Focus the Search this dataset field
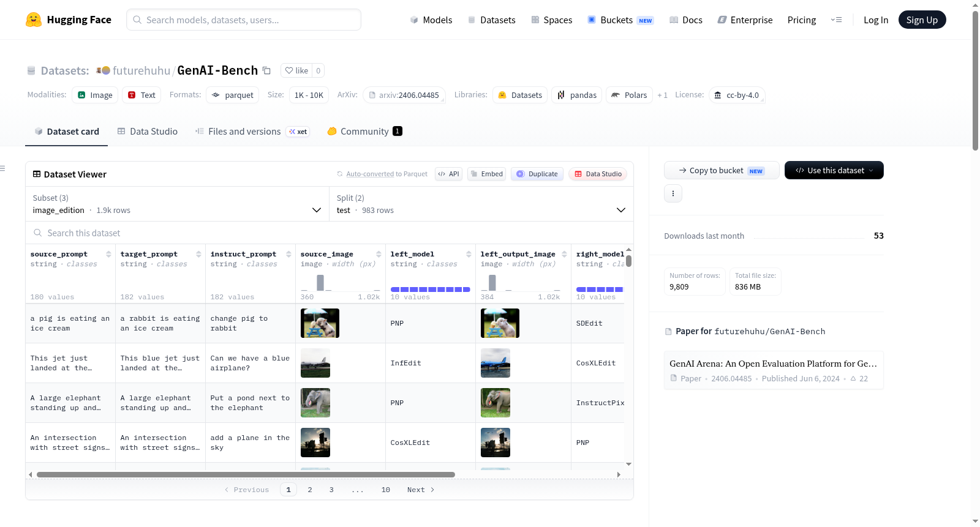Screen dimensions: 980x527 point(330,233)
